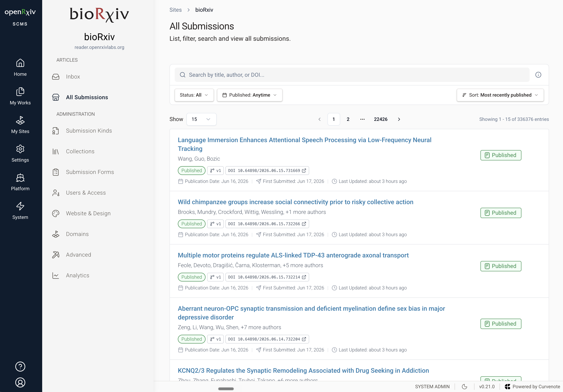Click Powered by Curvenote footer link

532,387
